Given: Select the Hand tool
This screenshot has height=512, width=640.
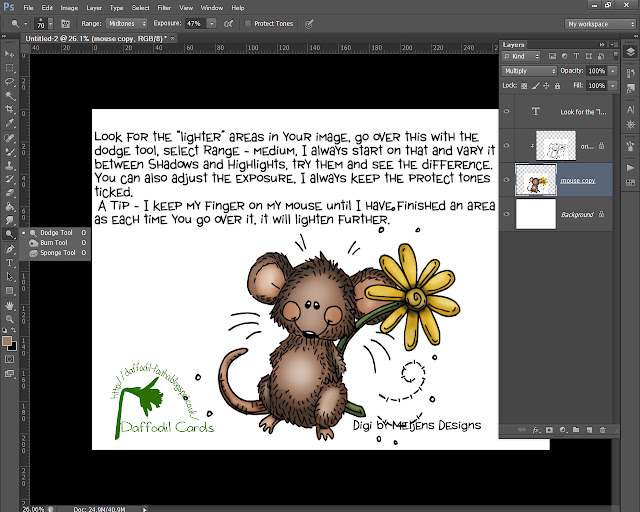Looking at the screenshot, I should tap(9, 305).
